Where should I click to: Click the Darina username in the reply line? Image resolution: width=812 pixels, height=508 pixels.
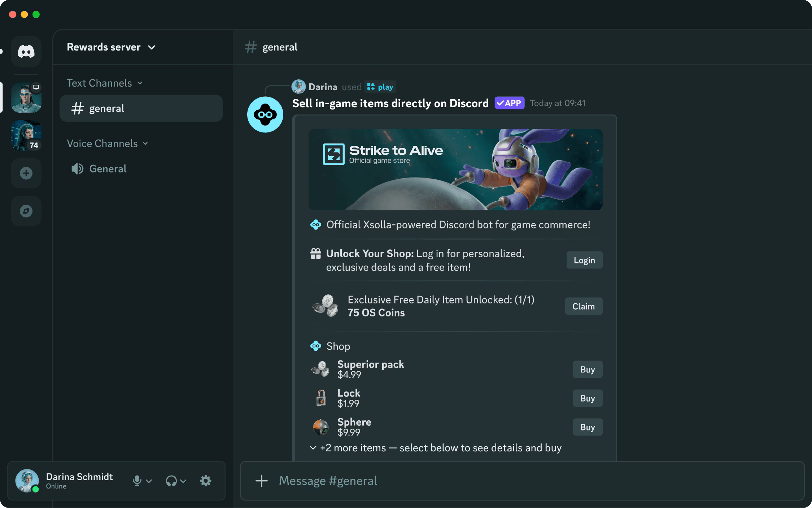pos(323,87)
